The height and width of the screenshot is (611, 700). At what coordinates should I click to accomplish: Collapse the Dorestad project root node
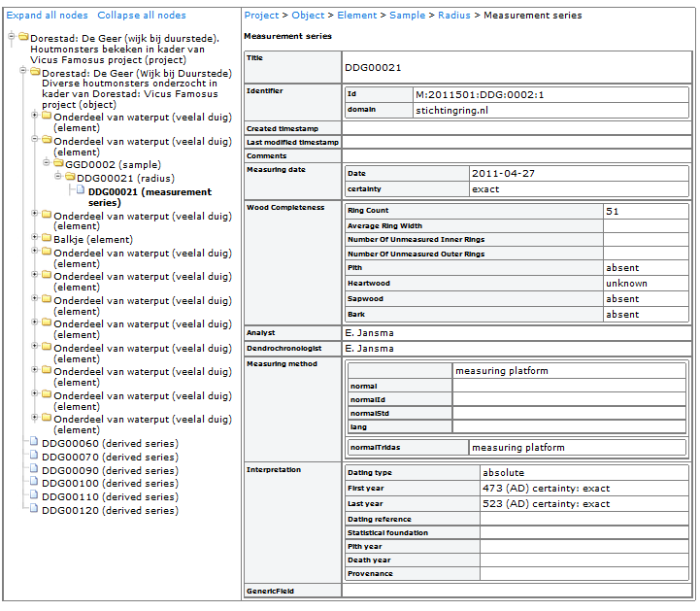(x=12, y=36)
